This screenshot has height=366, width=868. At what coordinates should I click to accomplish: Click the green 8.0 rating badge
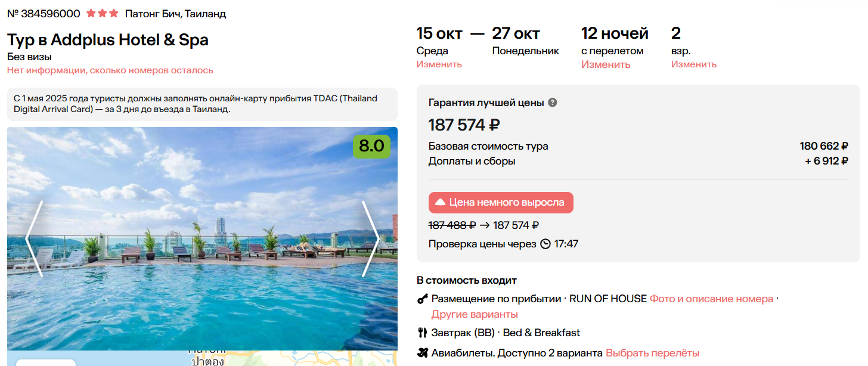pos(371,146)
